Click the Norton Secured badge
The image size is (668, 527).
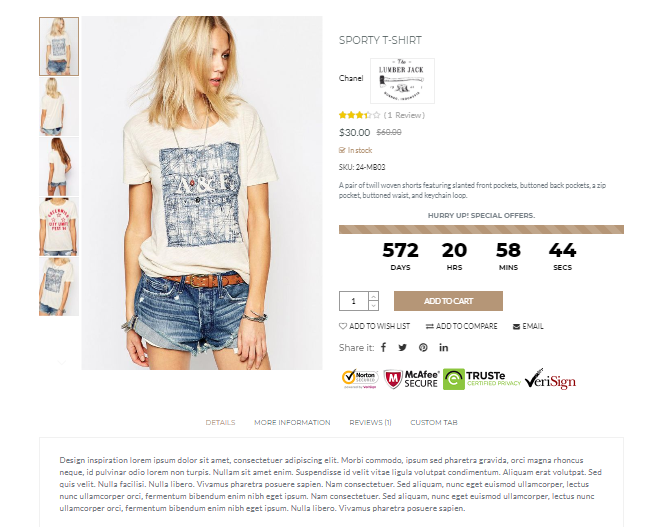pyautogui.click(x=360, y=379)
